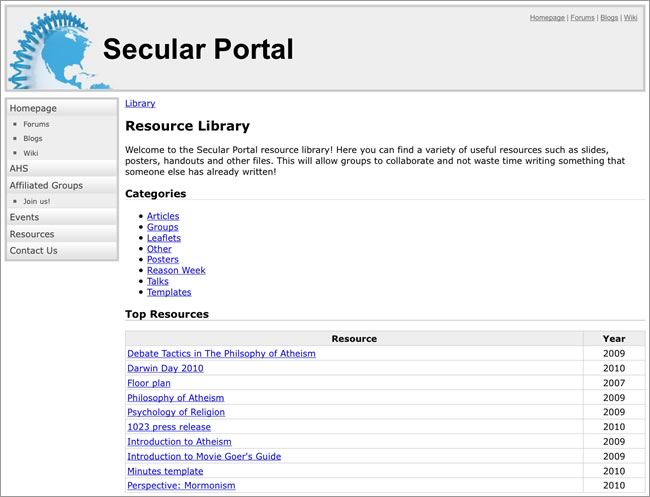Go to Wiki in top-right header
The image size is (650, 497).
[630, 18]
